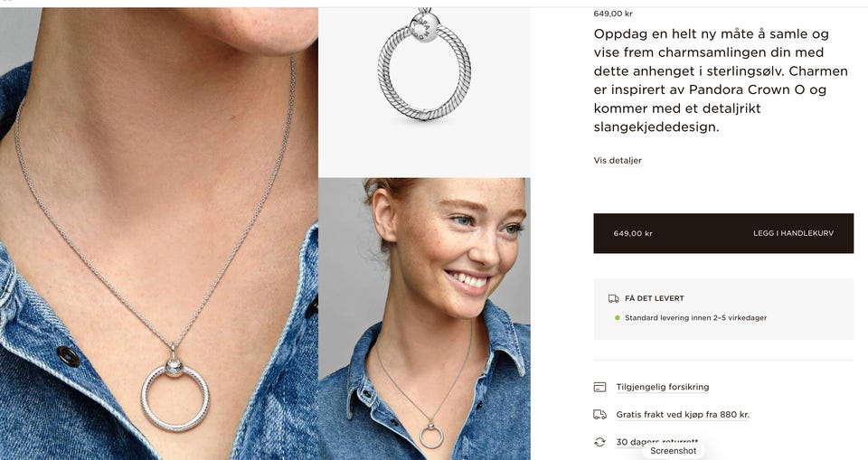Open the Vis detaljer link
This screenshot has width=868, height=460.
pos(618,161)
